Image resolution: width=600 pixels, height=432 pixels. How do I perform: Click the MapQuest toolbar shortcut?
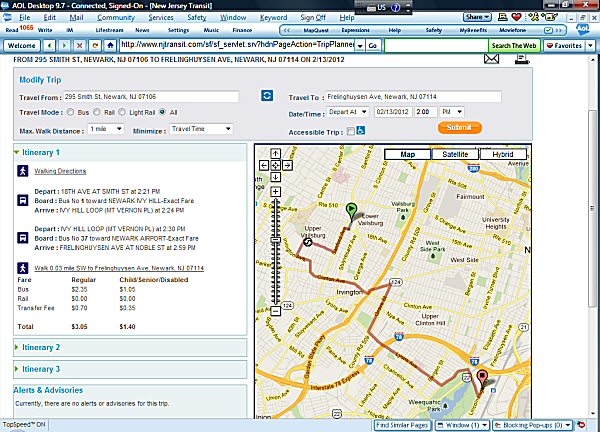tap(317, 30)
